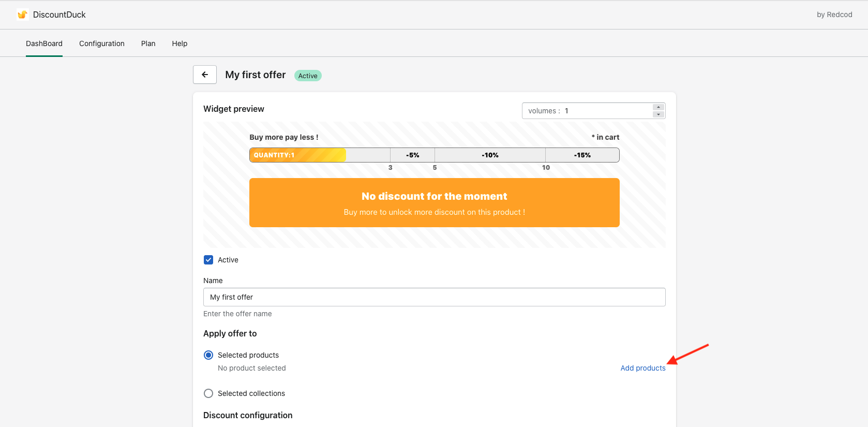
Task: Select the "Selected products" radio option
Action: 208,355
